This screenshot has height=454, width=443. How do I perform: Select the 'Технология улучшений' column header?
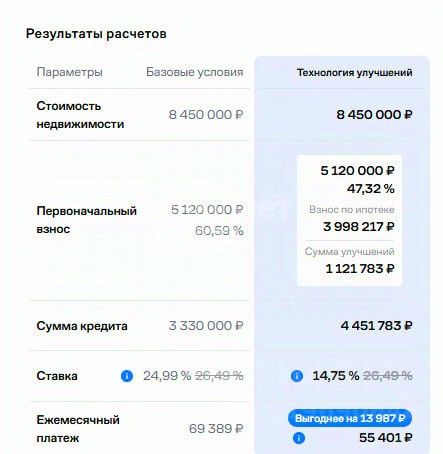pos(354,72)
